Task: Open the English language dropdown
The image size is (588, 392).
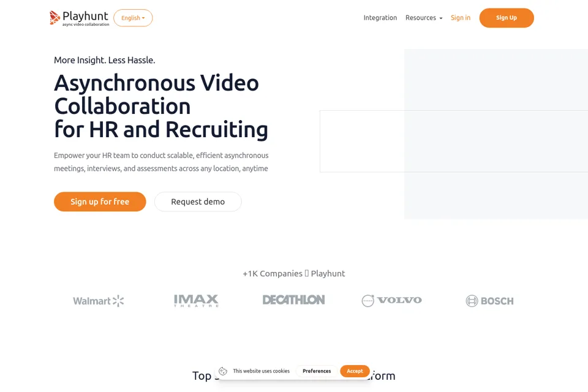Action: coord(133,18)
